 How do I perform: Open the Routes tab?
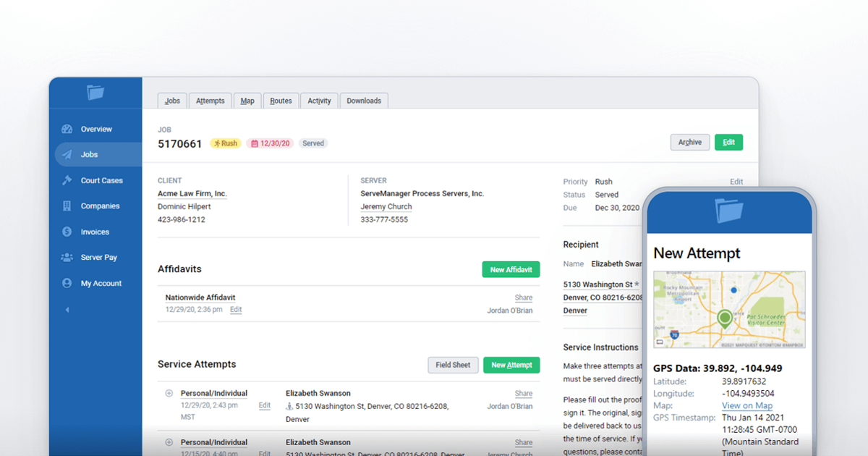click(x=281, y=101)
